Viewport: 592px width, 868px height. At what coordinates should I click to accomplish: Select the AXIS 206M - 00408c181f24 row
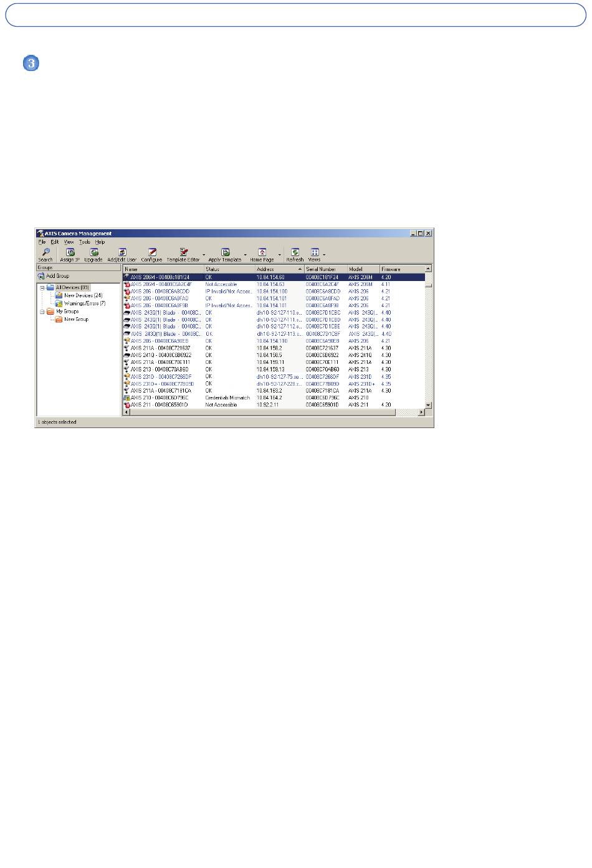(x=274, y=277)
